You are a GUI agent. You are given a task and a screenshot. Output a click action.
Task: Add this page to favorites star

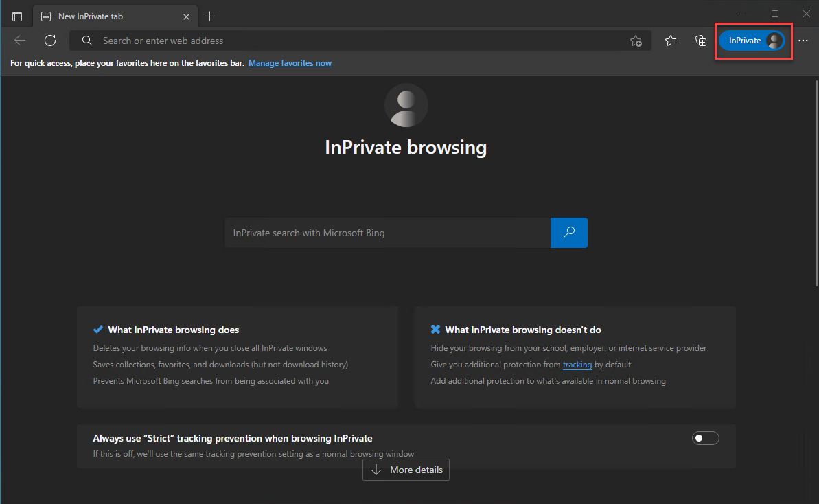point(636,41)
